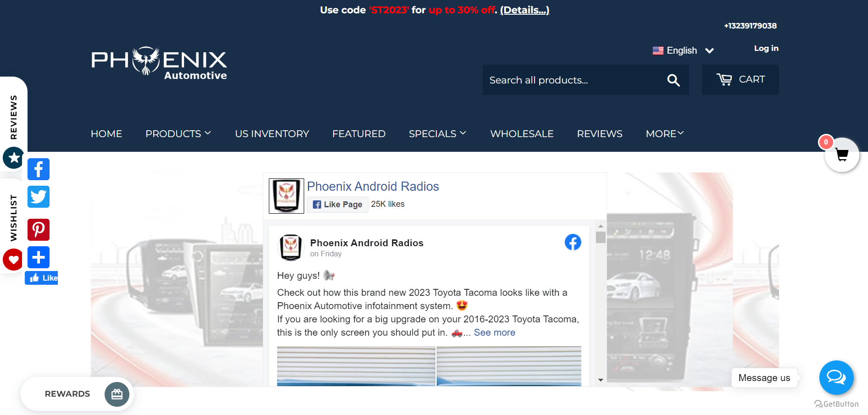The height and width of the screenshot is (415, 868).
Task: Open Wishlist heart side tab
Action: (13, 260)
